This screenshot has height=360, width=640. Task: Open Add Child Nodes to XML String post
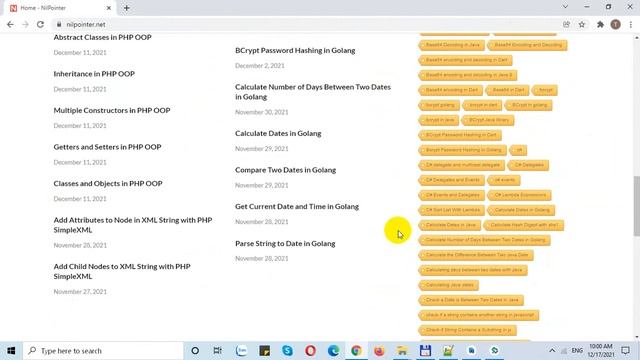pyautogui.click(x=122, y=271)
